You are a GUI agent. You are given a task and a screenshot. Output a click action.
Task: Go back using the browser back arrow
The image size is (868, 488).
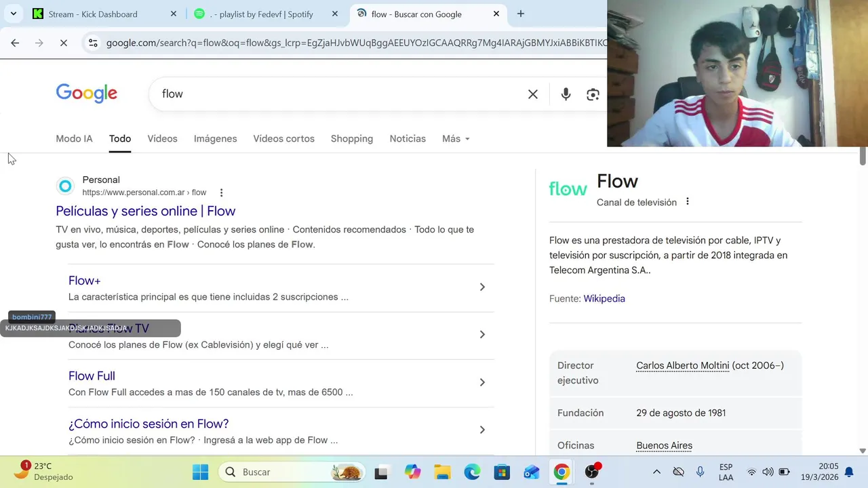(x=15, y=43)
